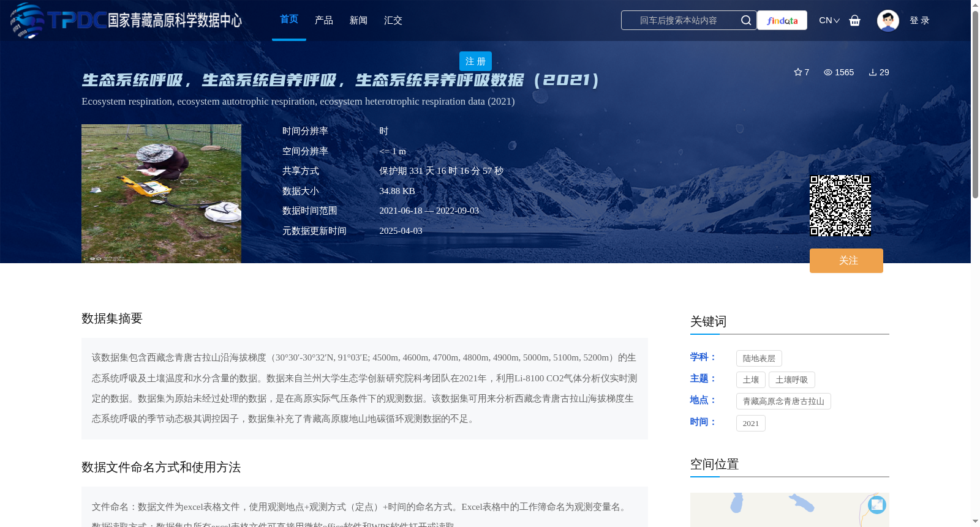The image size is (980, 527).
Task: Click the eye views count icon
Action: pyautogui.click(x=827, y=72)
